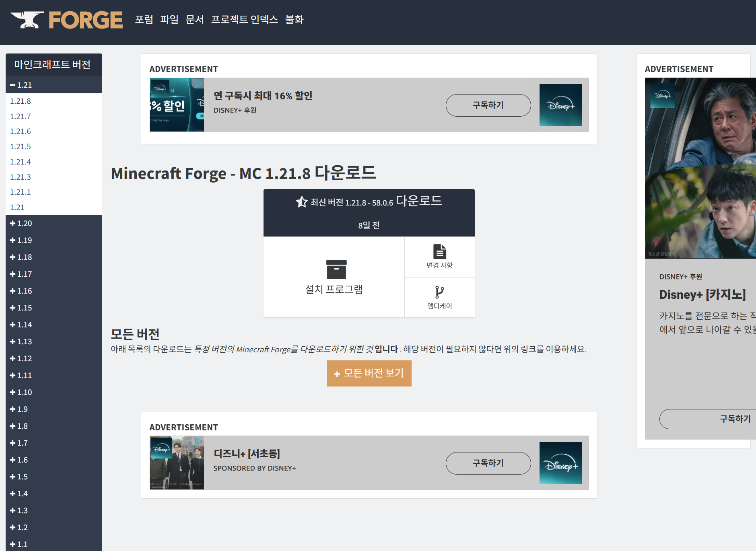Click the 카지노 poster in sidebar ad

(x=700, y=168)
